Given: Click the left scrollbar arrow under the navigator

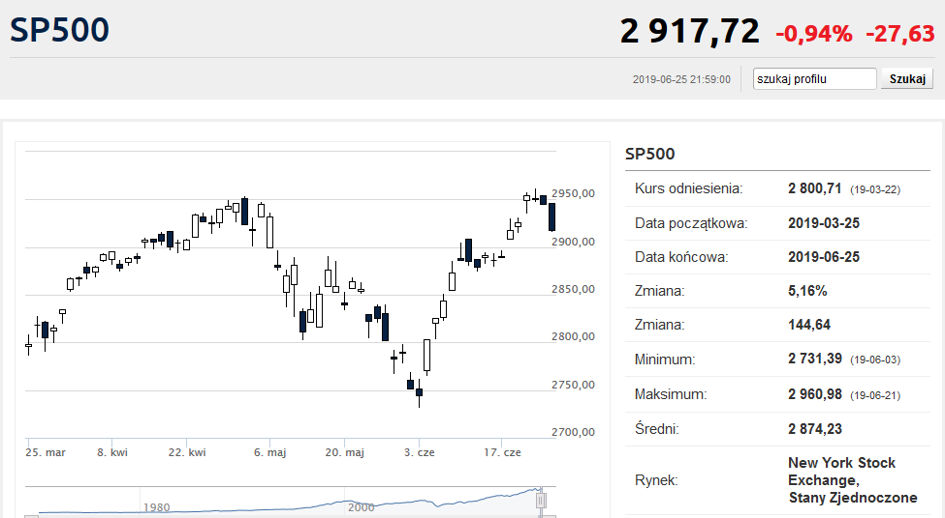Looking at the screenshot, I should coord(31,516).
